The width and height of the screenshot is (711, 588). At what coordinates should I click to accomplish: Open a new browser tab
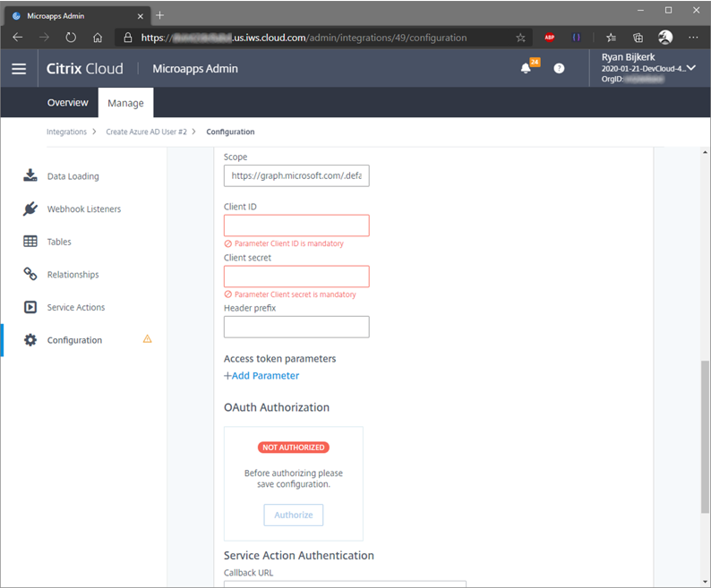(x=159, y=15)
